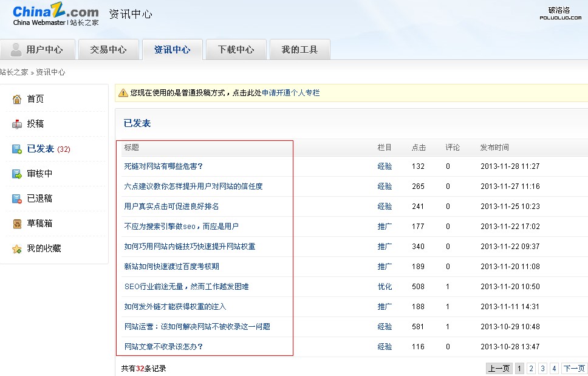Click 推广 category in the 如何发外链 row
Image resolution: width=588 pixels, height=376 pixels.
(385, 307)
